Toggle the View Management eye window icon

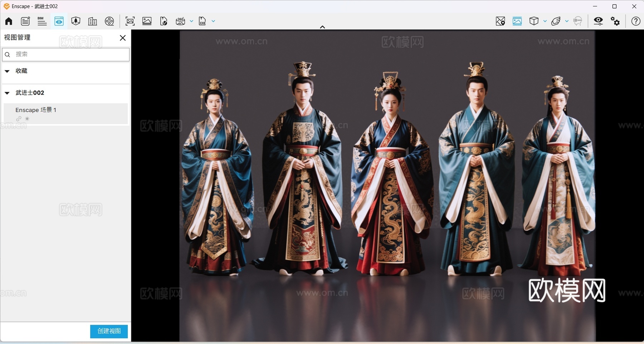pos(59,21)
